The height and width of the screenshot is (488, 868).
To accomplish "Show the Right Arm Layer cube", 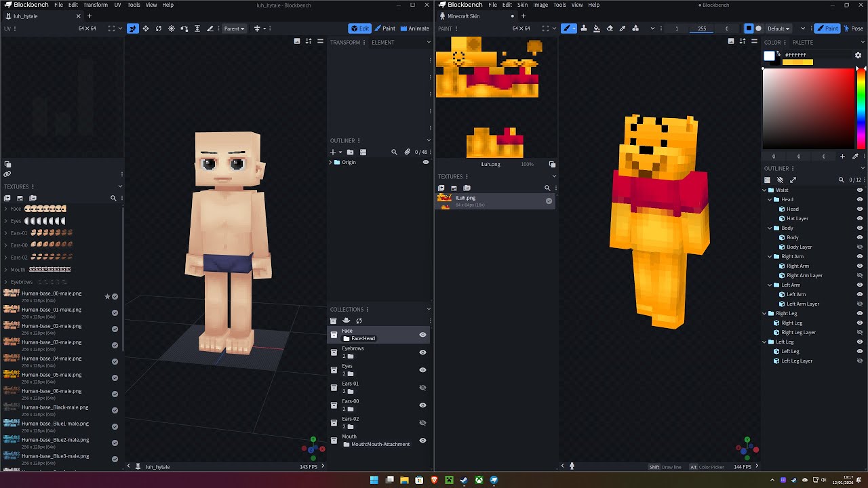I will coord(860,275).
